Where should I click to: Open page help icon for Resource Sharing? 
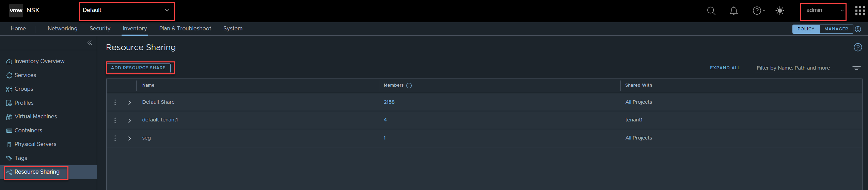click(x=858, y=47)
